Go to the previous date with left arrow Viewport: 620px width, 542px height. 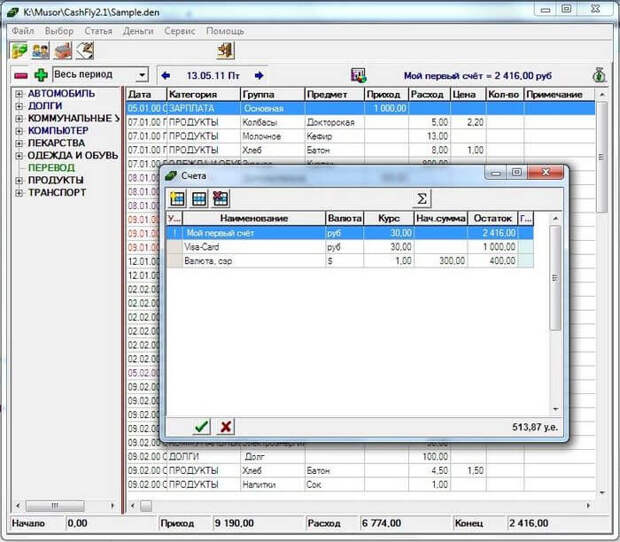click(x=166, y=75)
